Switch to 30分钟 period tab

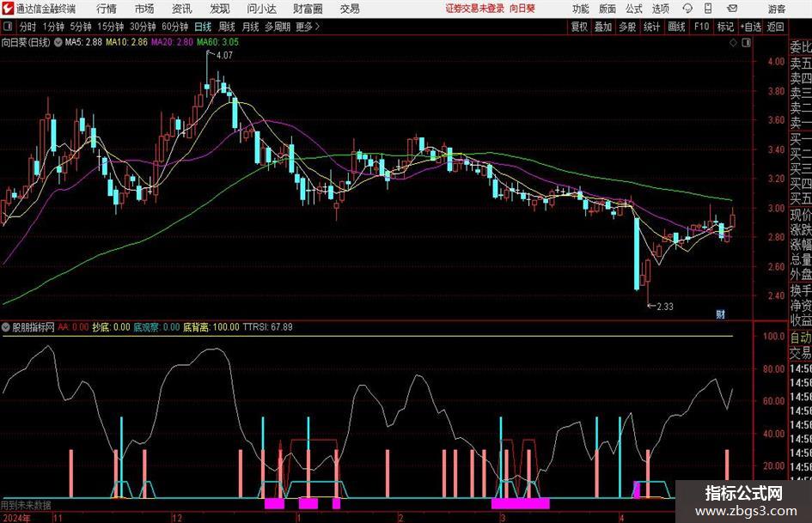(x=143, y=27)
